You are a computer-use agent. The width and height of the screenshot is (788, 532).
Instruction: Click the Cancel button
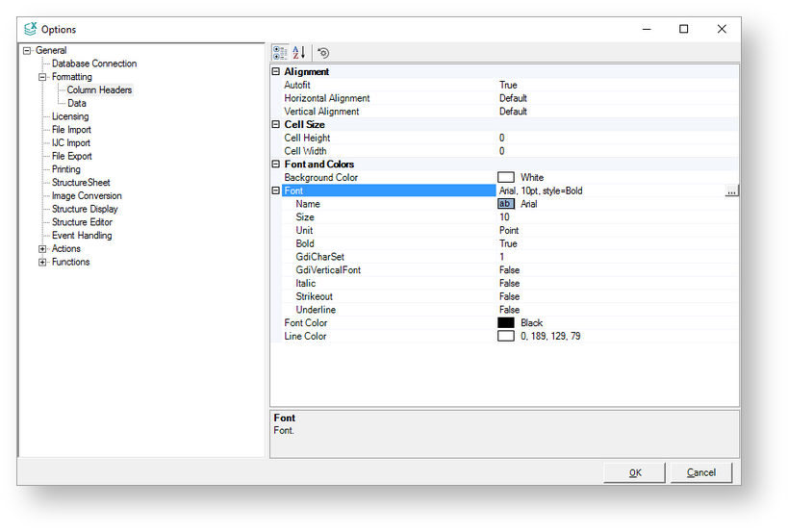click(x=700, y=472)
